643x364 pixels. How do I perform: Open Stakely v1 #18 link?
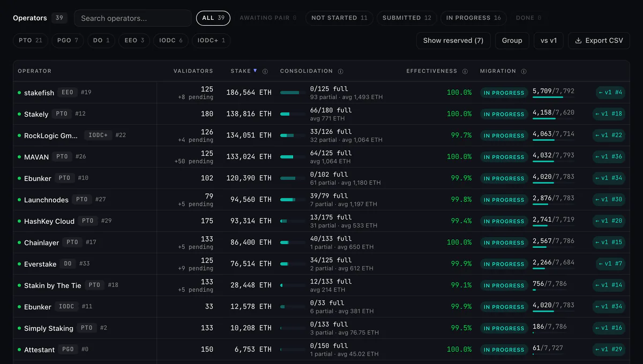609,114
